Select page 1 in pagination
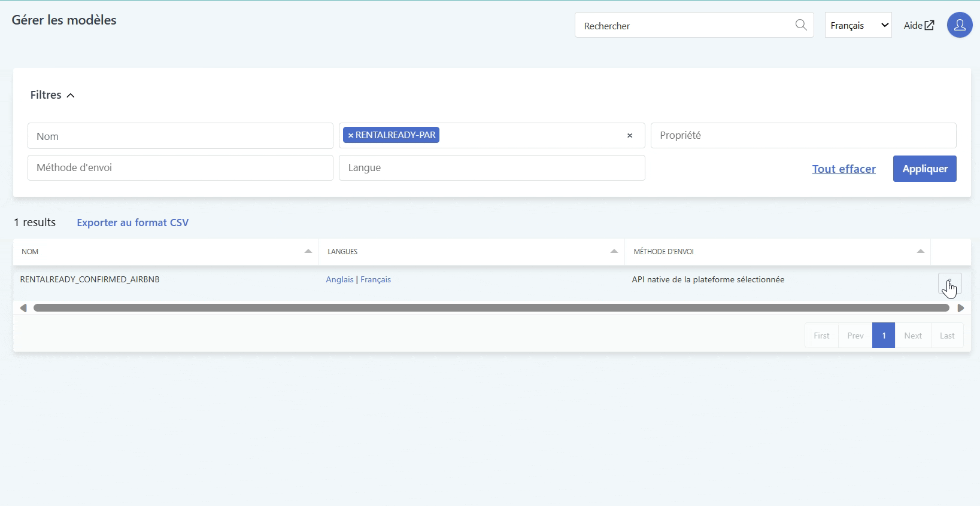The image size is (980, 506). [x=884, y=336]
